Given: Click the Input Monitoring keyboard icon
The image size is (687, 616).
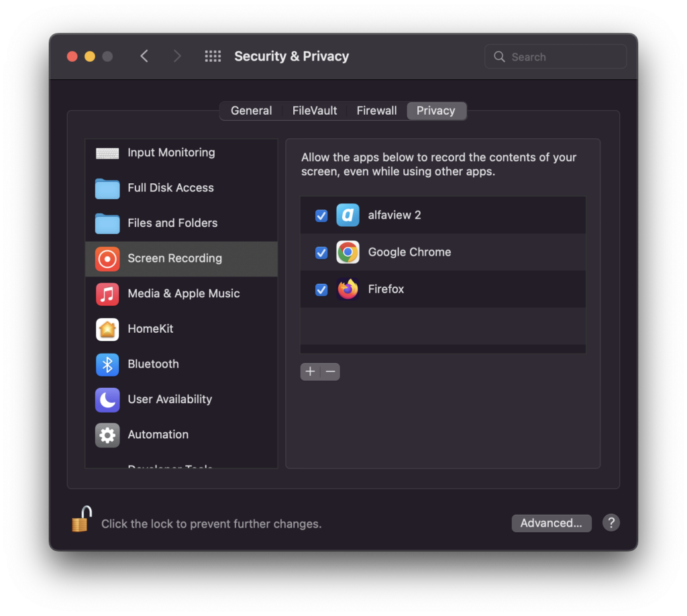Looking at the screenshot, I should [x=107, y=152].
